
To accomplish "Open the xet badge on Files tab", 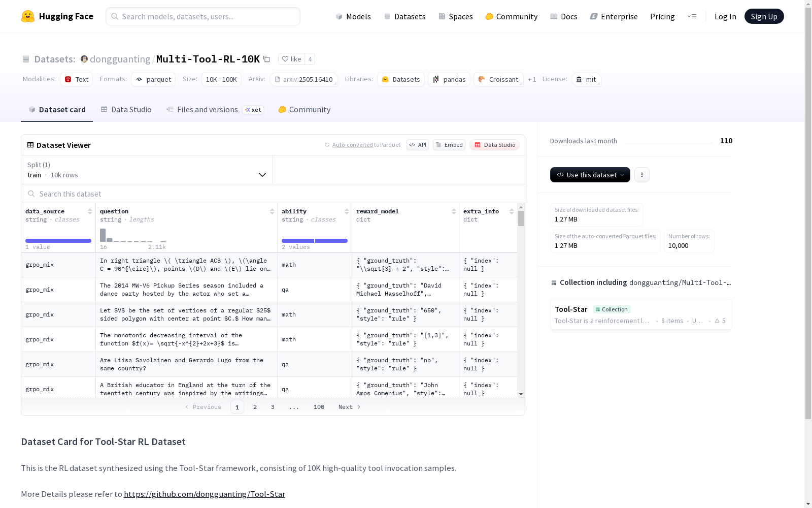I will 253,110.
